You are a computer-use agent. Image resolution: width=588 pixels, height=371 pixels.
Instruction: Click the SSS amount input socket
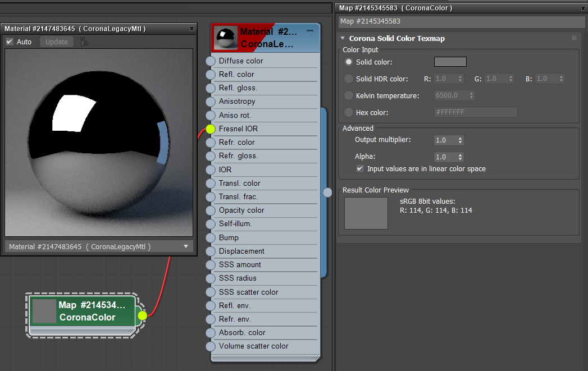tap(211, 264)
